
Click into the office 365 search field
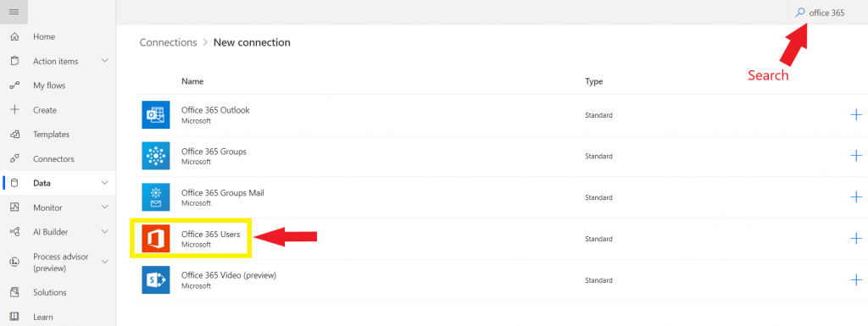point(827,13)
